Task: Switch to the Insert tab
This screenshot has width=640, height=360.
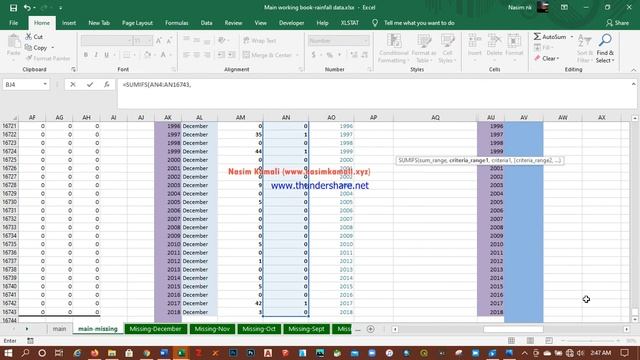Action: pos(69,23)
